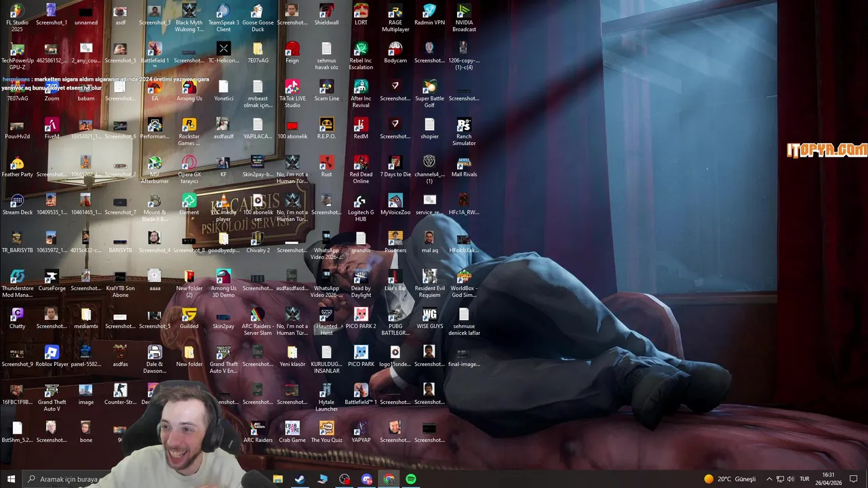Open the Rust game shortcut
Screen dimensions: 868x488
326,166
